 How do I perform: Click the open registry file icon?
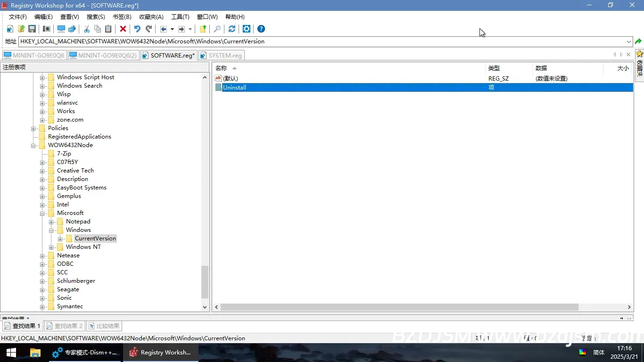21,29
